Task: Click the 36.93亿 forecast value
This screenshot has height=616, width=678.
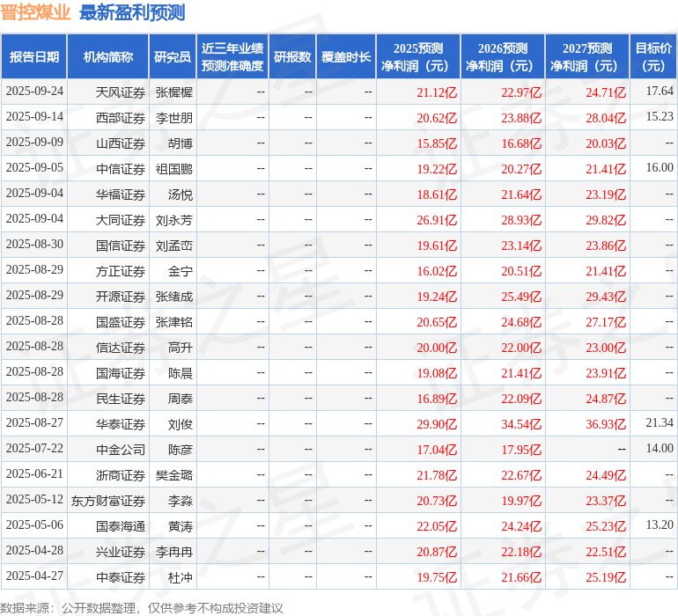Action: [x=606, y=424]
